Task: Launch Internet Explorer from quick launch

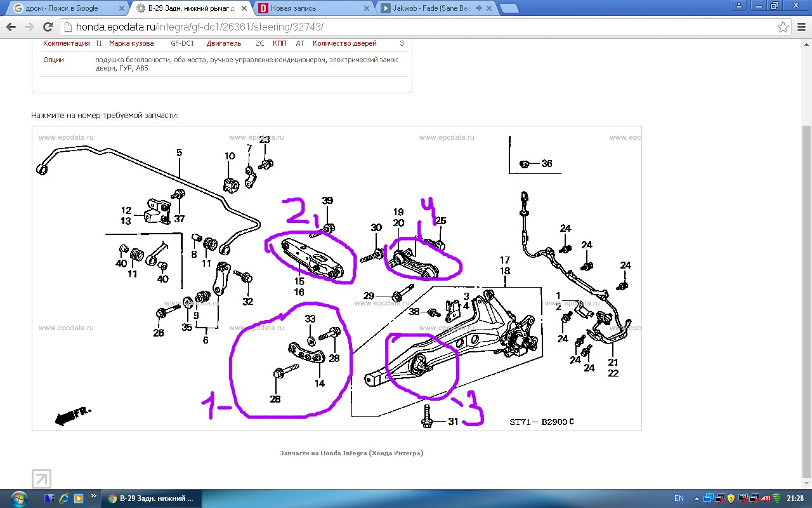Action: pos(65,498)
